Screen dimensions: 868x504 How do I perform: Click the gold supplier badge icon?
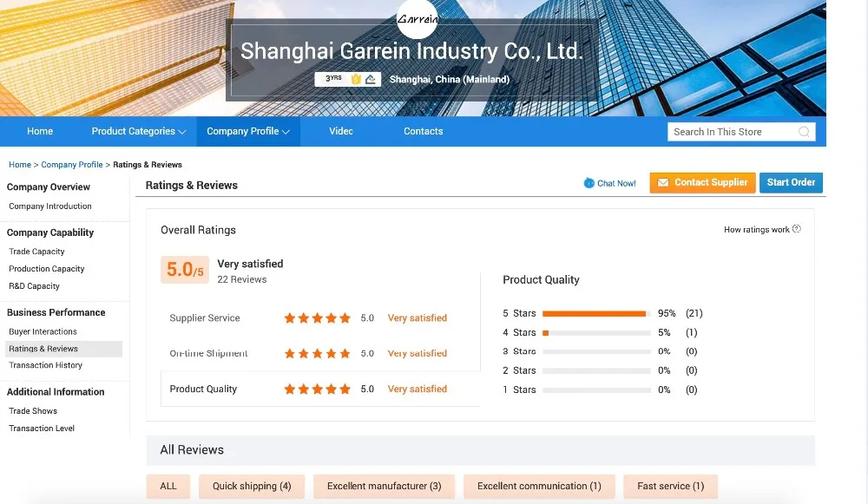click(x=356, y=79)
